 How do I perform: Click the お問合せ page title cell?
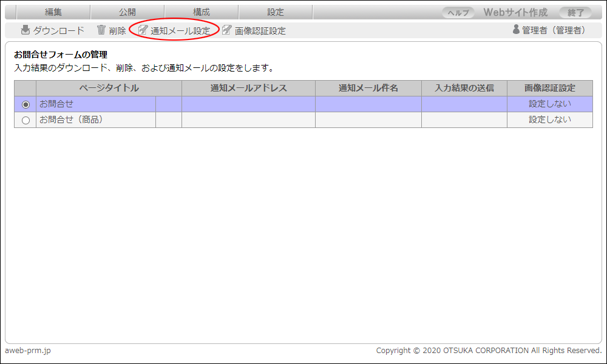tap(95, 104)
